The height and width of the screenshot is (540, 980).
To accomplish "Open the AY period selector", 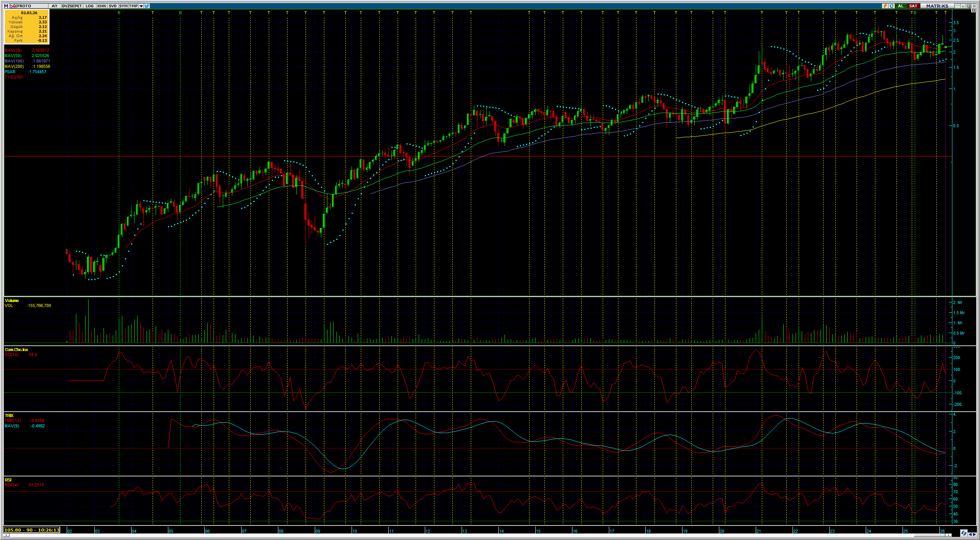I will point(54,6).
